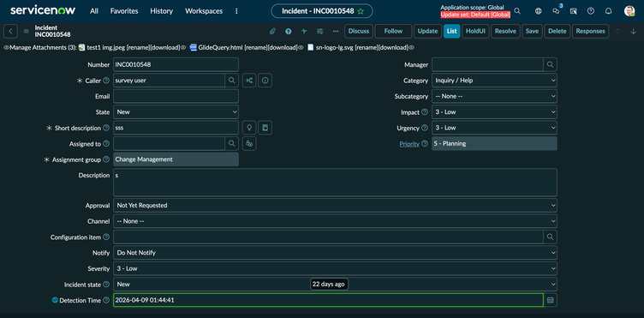This screenshot has width=644, height=318.
Task: Look up Configuration item with the magnifier
Action: (x=551, y=237)
